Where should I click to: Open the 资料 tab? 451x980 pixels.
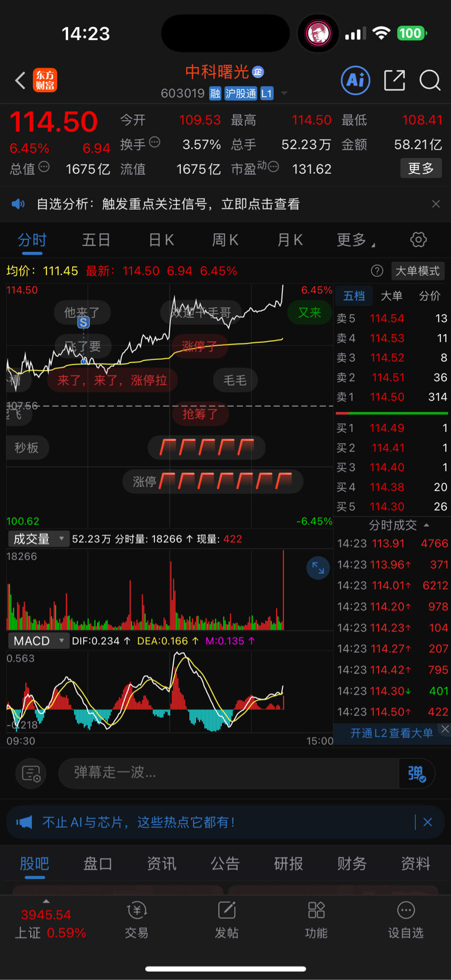coord(416,863)
